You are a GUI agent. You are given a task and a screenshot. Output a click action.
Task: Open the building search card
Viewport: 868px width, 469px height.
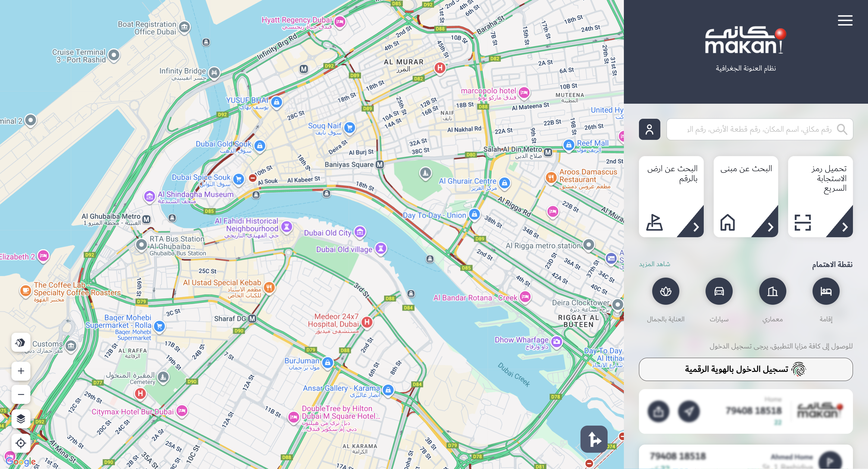tap(745, 197)
